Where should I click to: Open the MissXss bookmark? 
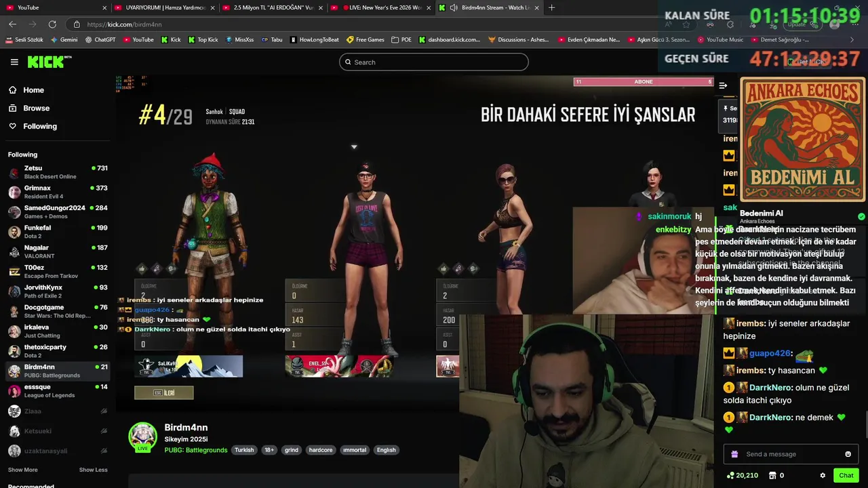239,39
